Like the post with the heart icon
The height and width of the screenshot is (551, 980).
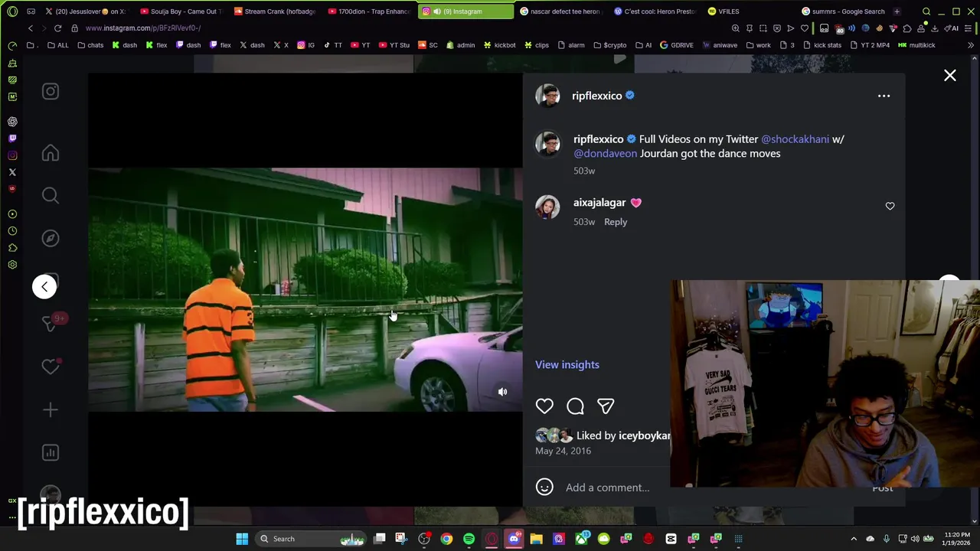pyautogui.click(x=544, y=406)
